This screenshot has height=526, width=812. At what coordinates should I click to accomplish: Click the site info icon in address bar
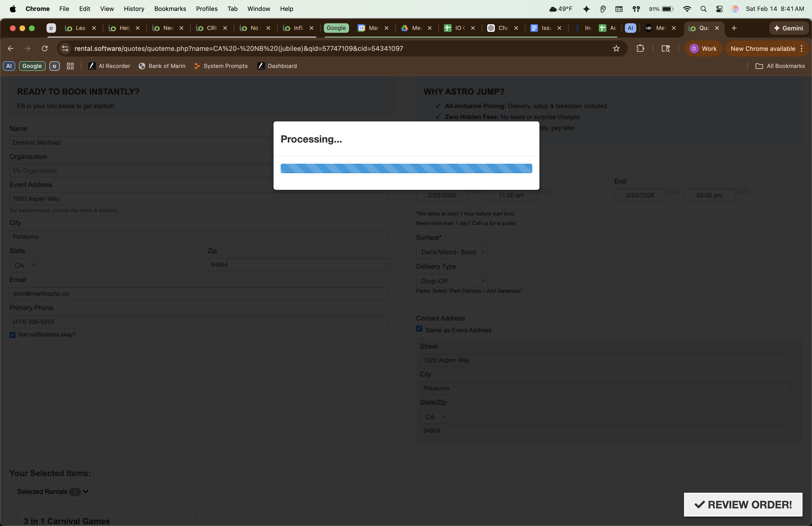tap(65, 48)
